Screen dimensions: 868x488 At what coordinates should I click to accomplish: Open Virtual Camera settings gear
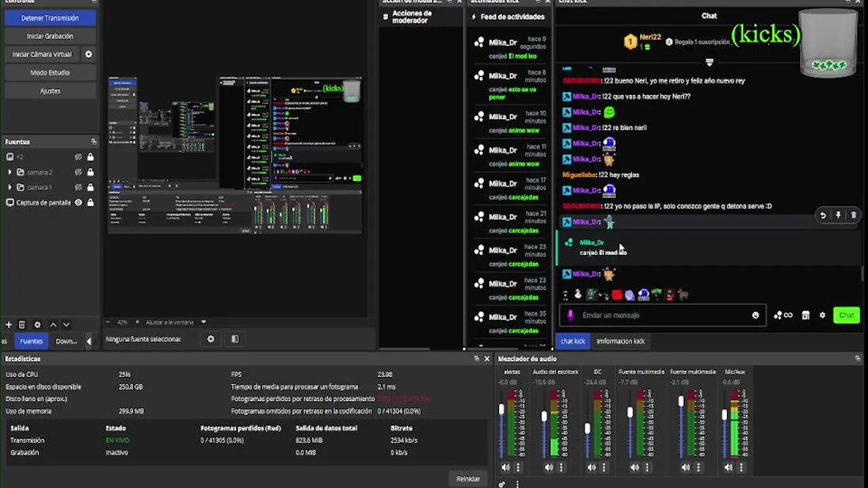(x=88, y=54)
